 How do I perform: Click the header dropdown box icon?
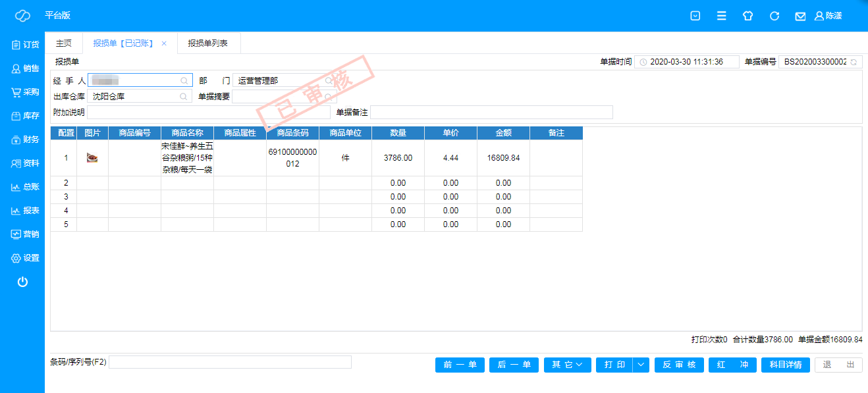(695, 16)
